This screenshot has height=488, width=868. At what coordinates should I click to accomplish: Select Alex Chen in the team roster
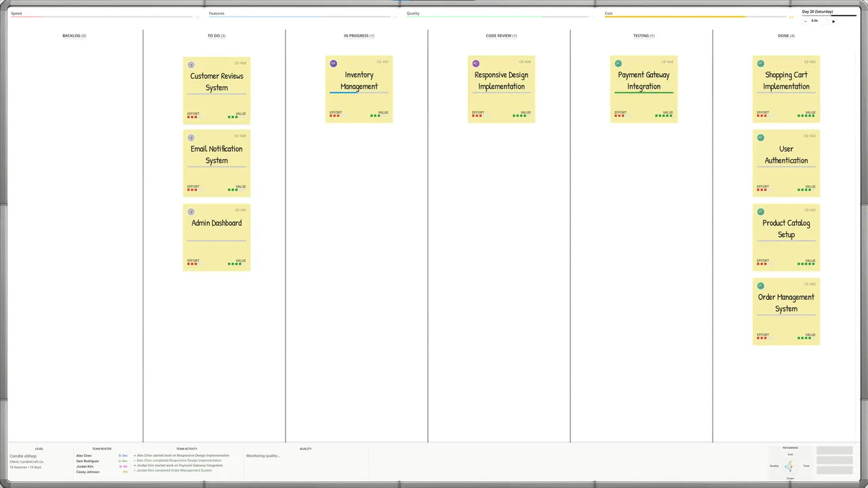click(102, 455)
